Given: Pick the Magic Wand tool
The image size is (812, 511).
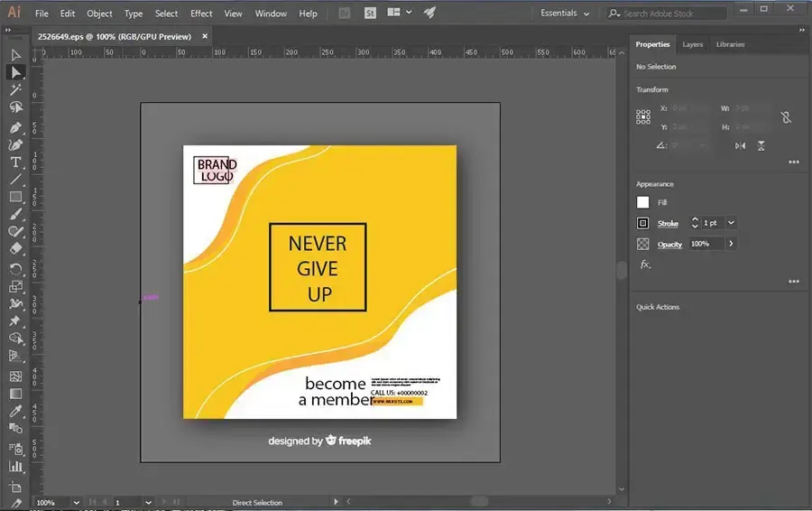Looking at the screenshot, I should (x=15, y=89).
